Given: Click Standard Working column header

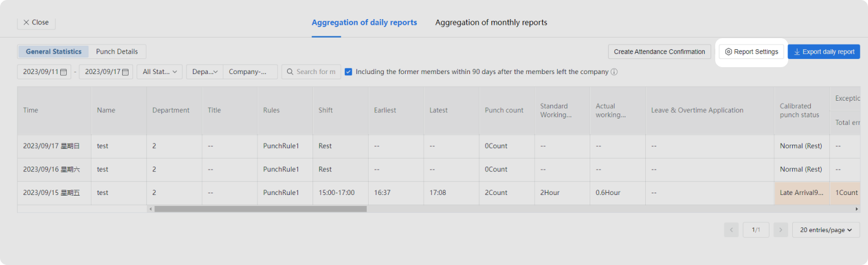Looking at the screenshot, I should click(562, 111).
